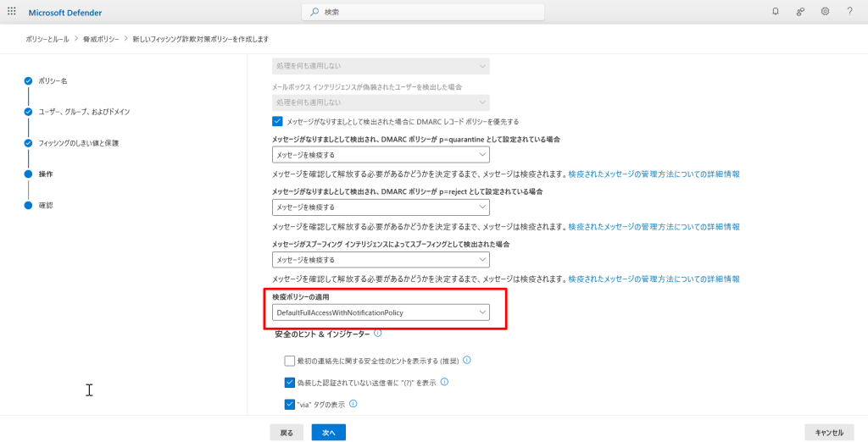
Task: Open the app launcher waffle icon
Action: 12,12
